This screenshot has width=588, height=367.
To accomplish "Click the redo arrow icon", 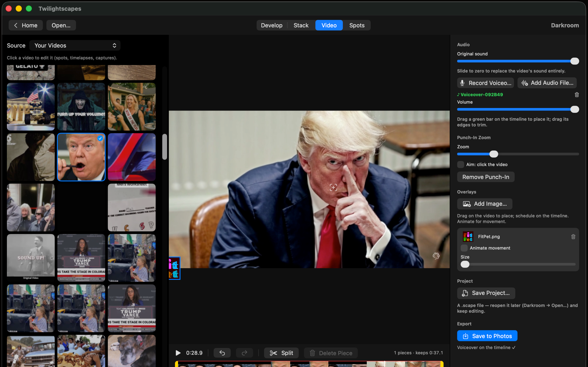I will click(244, 353).
